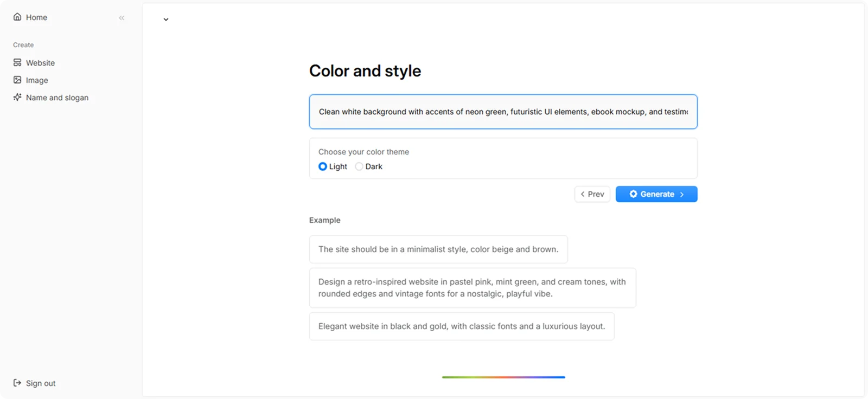Screen dimensions: 868x399
Task: Click the Website layout icon
Action: click(x=17, y=62)
